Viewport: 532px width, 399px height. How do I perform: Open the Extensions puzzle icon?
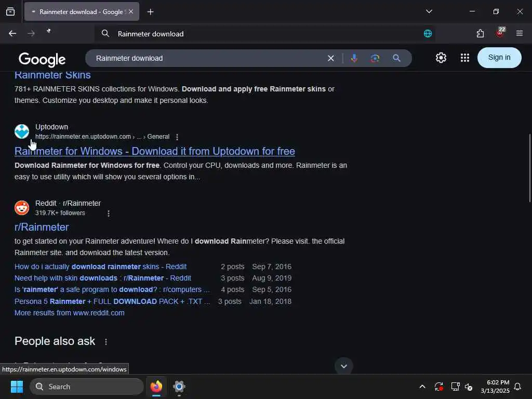tap(480, 33)
